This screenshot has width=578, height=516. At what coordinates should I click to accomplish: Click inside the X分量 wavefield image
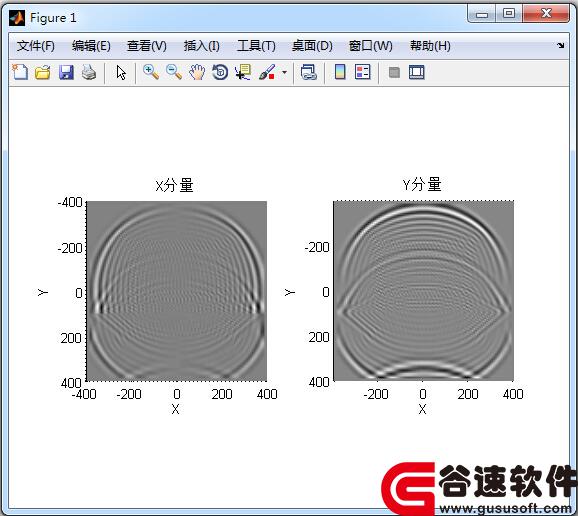point(177,291)
